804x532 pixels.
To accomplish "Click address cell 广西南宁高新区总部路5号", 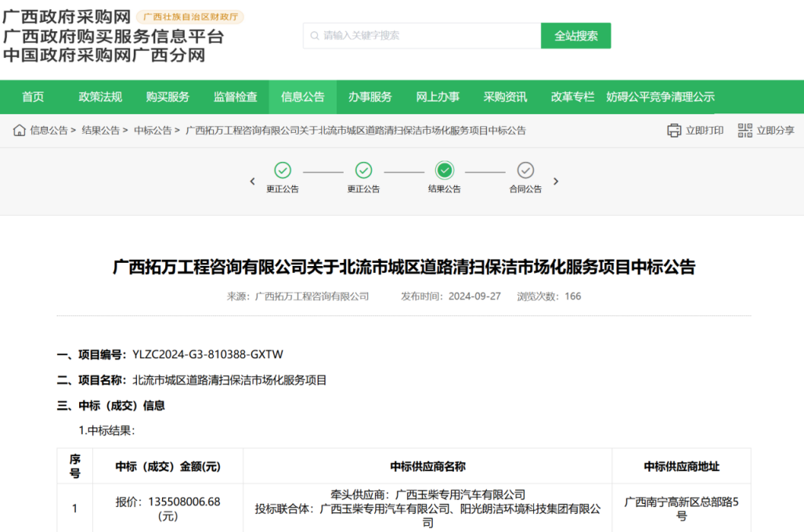I will pyautogui.click(x=681, y=509).
